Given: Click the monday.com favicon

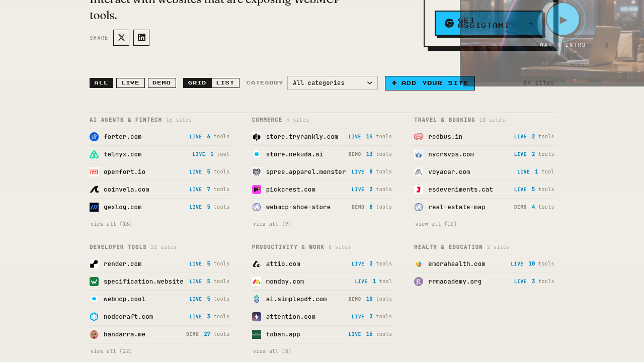Looking at the screenshot, I should [257, 282].
